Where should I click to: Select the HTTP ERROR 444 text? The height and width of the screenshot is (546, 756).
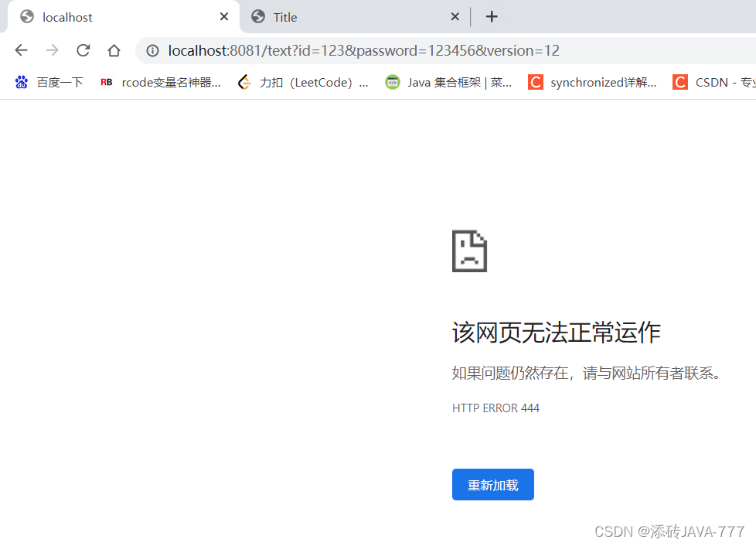point(495,408)
